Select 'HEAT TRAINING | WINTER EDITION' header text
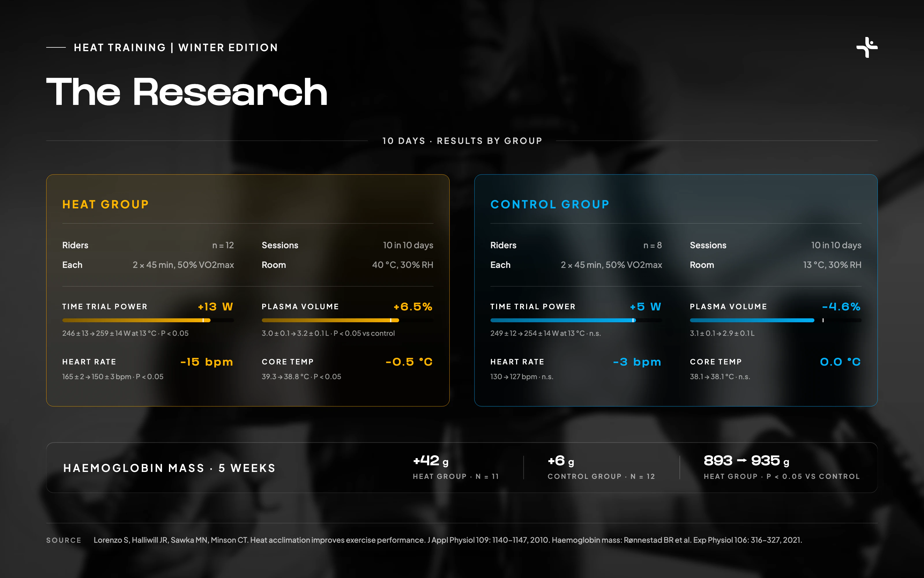The image size is (924, 578). pyautogui.click(x=176, y=47)
